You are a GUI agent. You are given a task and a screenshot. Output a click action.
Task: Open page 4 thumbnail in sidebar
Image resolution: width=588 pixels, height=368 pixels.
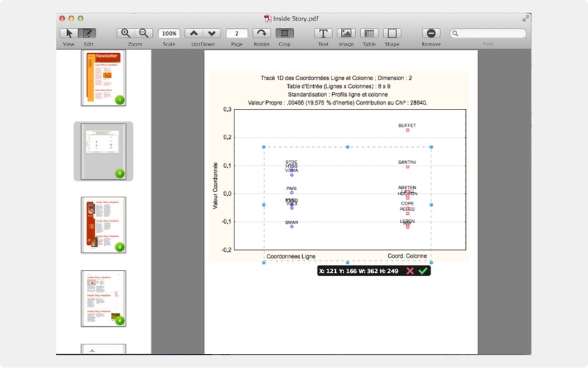tap(104, 298)
